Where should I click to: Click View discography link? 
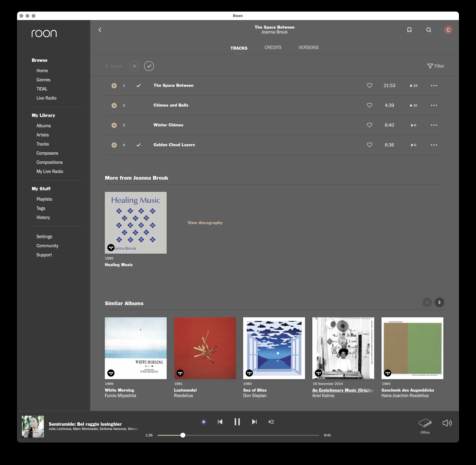(205, 223)
